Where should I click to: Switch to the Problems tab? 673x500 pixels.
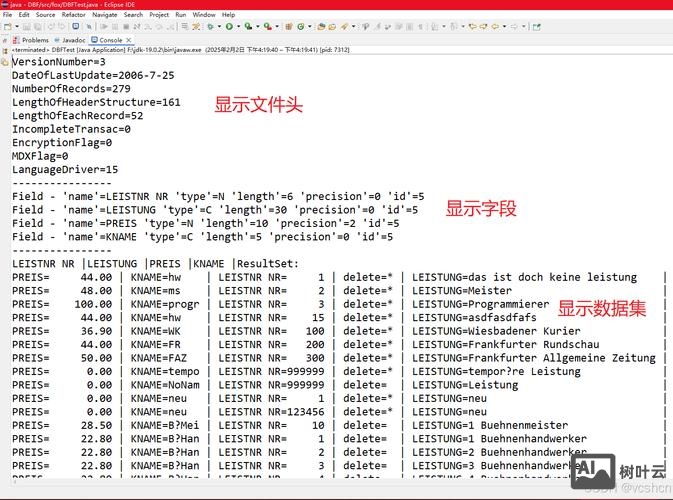point(30,40)
